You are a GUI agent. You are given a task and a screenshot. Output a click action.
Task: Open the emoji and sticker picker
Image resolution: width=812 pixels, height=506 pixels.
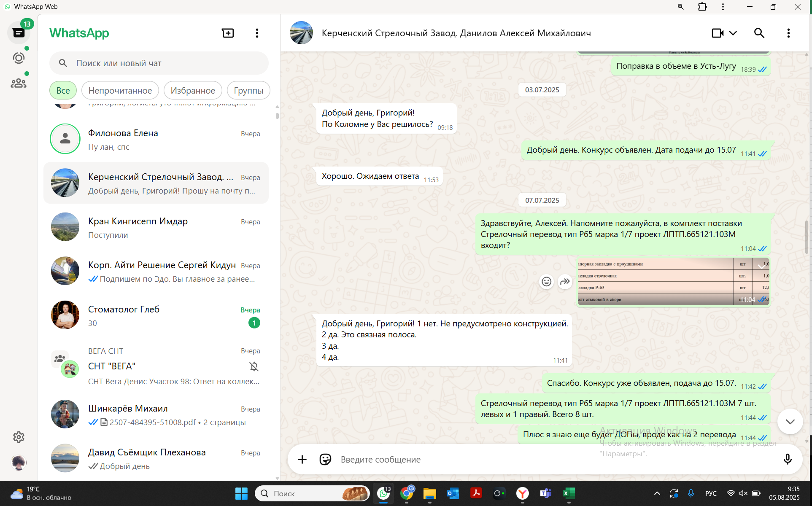325,459
